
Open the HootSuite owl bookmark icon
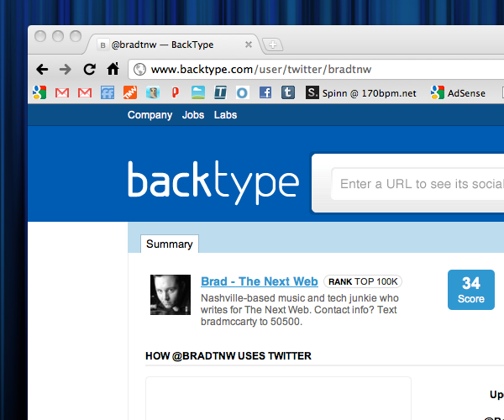tap(153, 92)
